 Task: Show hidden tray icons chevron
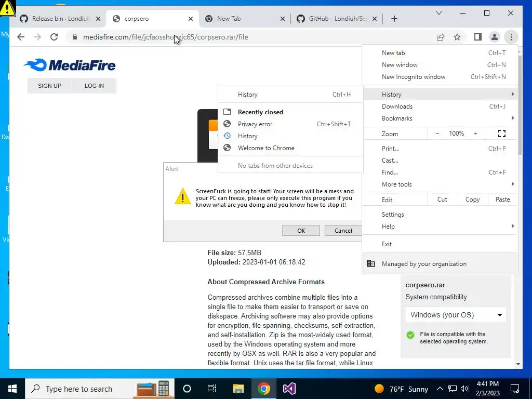[440, 389]
